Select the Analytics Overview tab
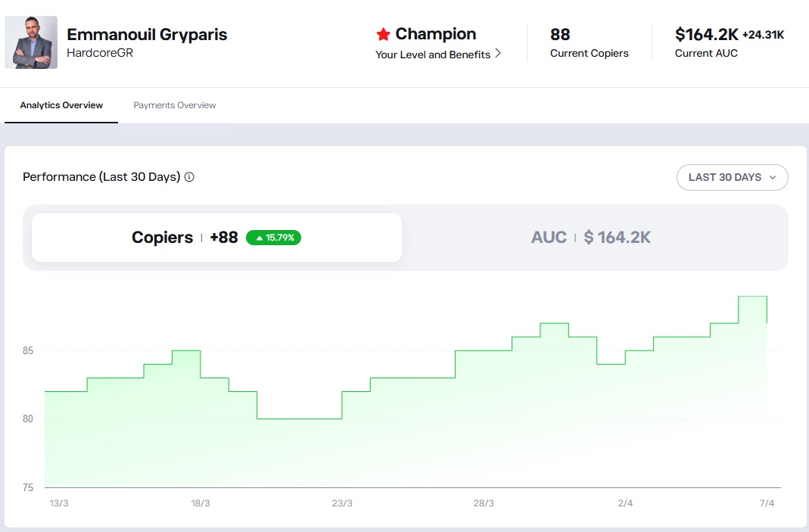 pyautogui.click(x=61, y=105)
